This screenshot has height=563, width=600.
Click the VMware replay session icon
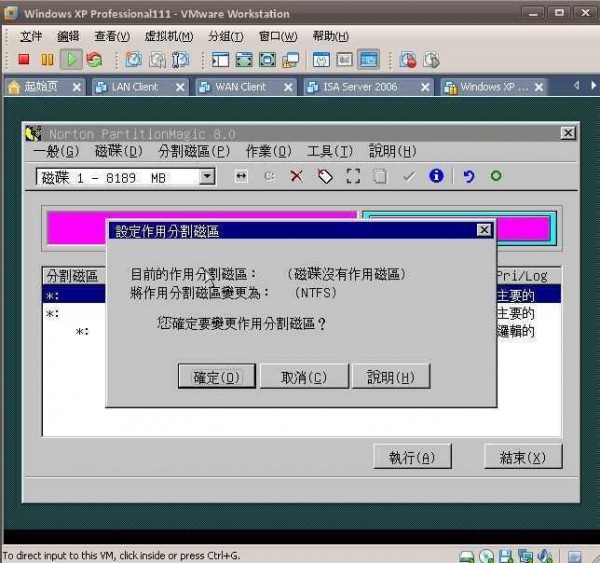click(431, 60)
